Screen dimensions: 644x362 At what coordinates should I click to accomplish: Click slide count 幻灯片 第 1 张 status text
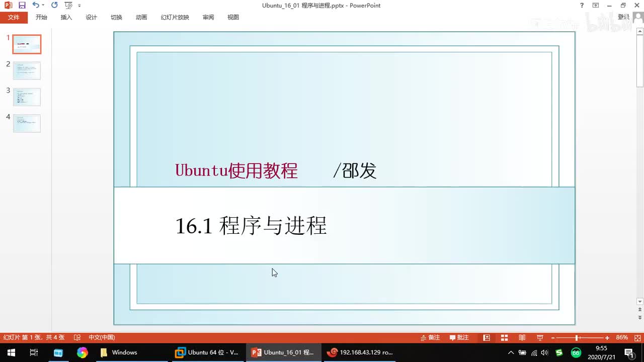point(34,337)
